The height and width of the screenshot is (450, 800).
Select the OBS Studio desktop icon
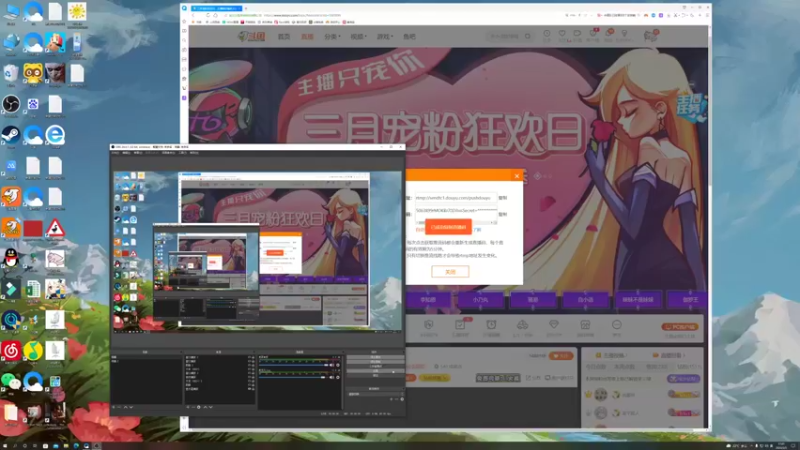11,105
